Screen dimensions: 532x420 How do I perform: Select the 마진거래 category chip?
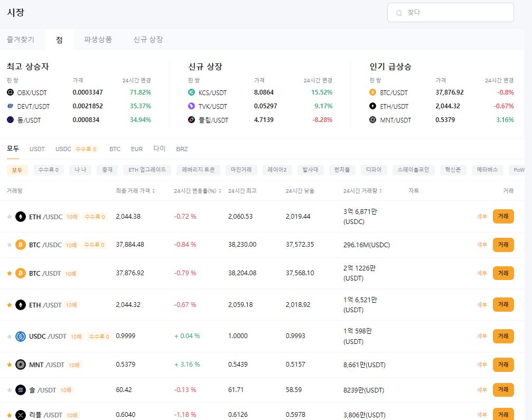click(241, 170)
